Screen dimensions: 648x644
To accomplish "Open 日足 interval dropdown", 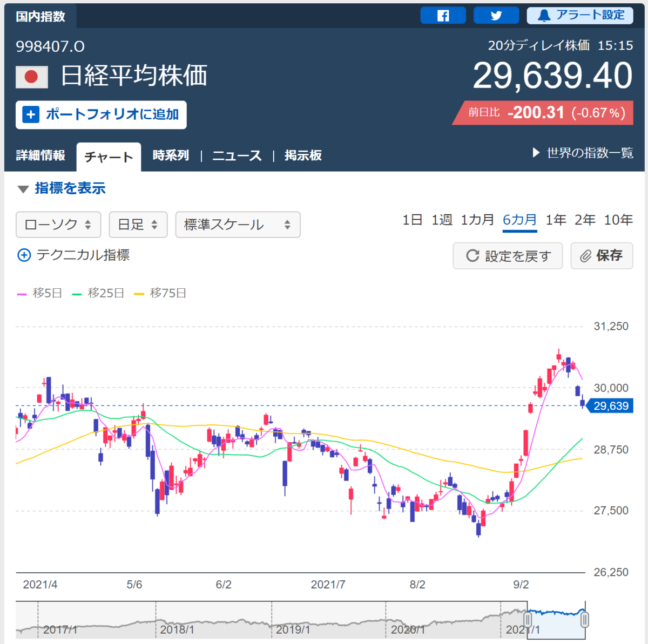I will (x=138, y=225).
